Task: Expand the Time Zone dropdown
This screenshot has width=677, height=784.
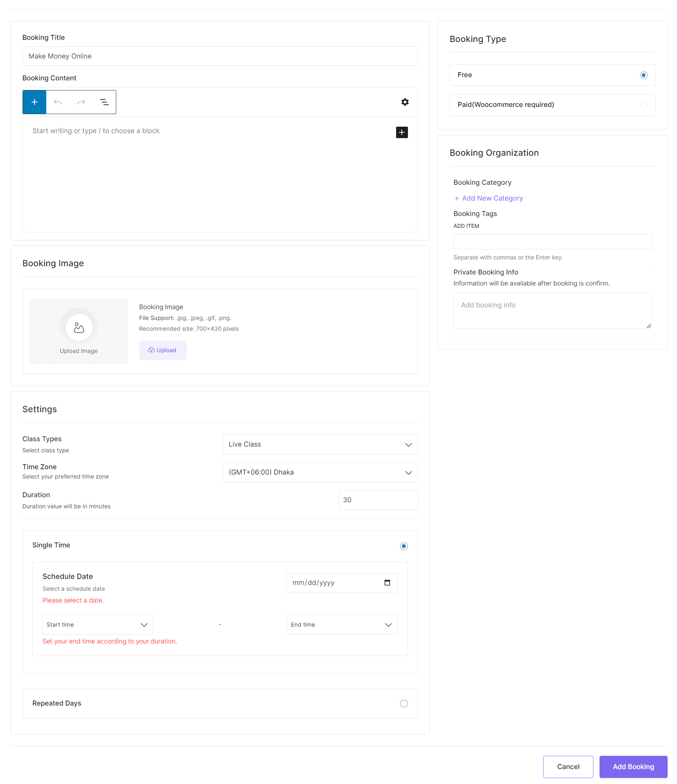Action: pyautogui.click(x=320, y=472)
